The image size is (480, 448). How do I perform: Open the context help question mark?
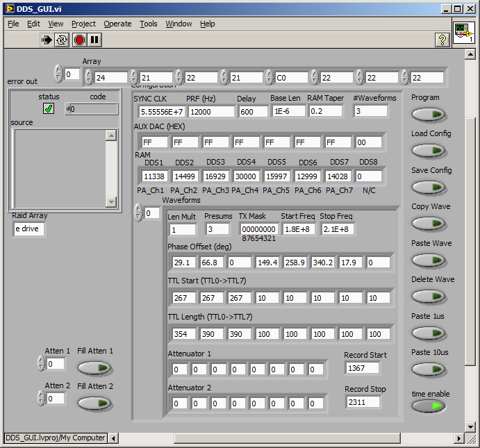click(x=442, y=40)
